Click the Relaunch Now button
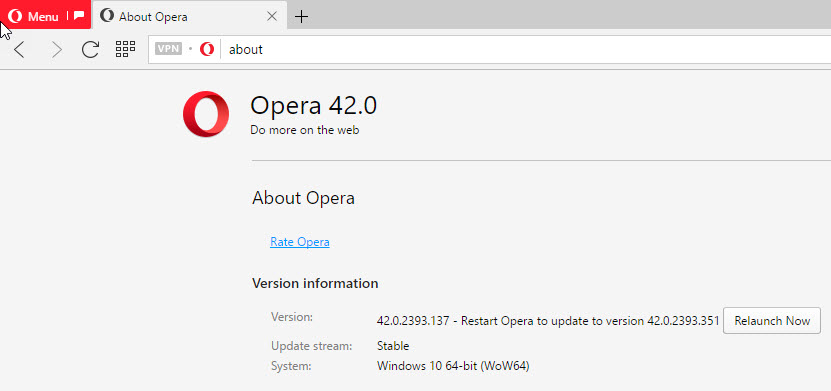 point(772,321)
